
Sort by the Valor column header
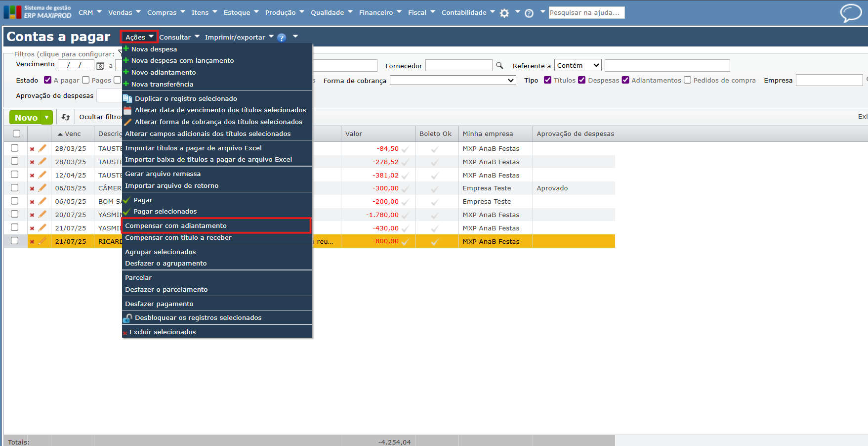[354, 134]
